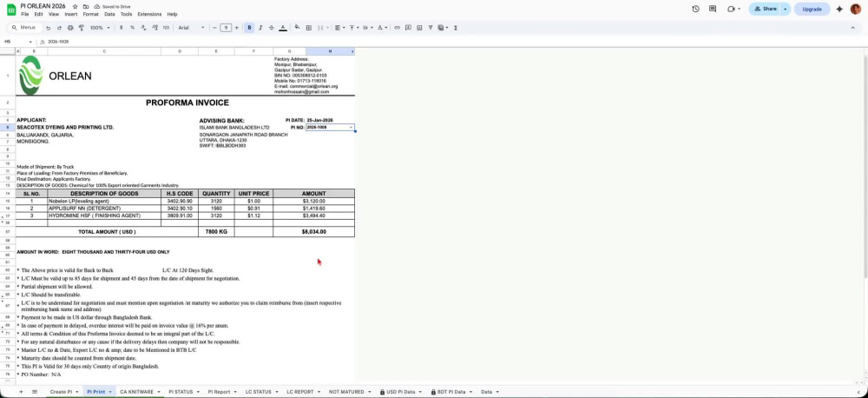
Task: Select the total amount cell $8,034.00
Action: 314,232
